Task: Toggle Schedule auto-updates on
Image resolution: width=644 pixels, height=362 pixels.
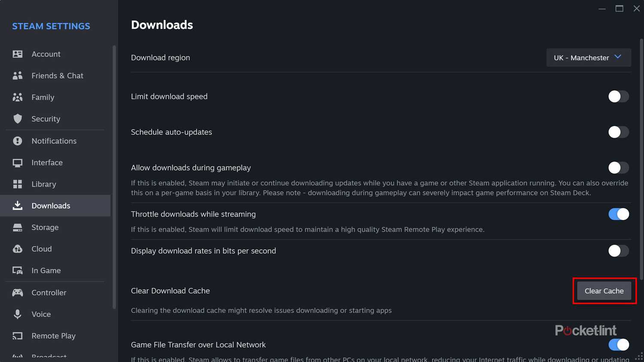Action: click(x=618, y=132)
